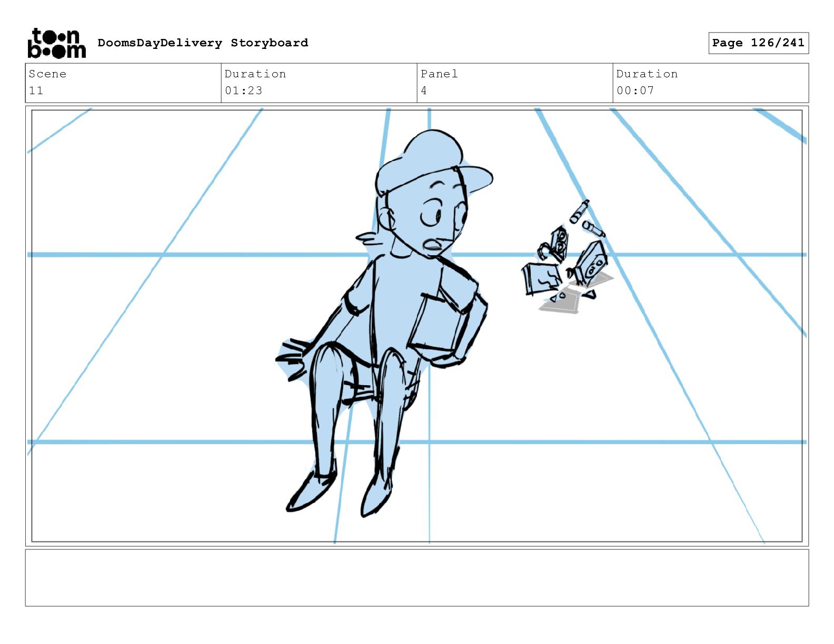834x644 pixels.
Task: Select the panel duration value '00:07'
Action: (x=635, y=90)
